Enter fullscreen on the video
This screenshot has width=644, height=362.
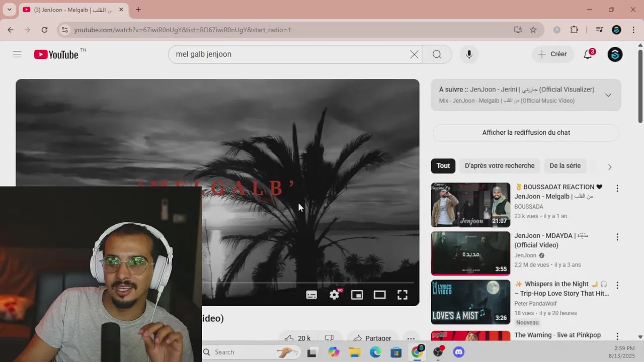pos(402,295)
